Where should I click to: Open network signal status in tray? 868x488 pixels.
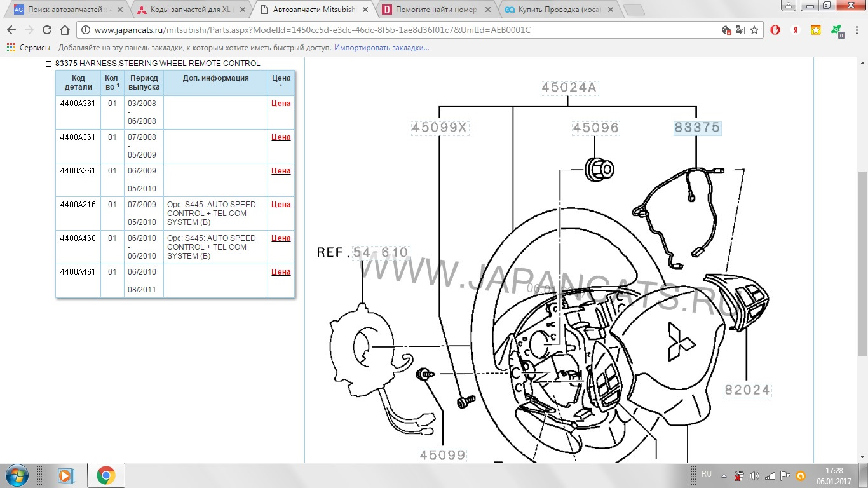pyautogui.click(x=770, y=475)
